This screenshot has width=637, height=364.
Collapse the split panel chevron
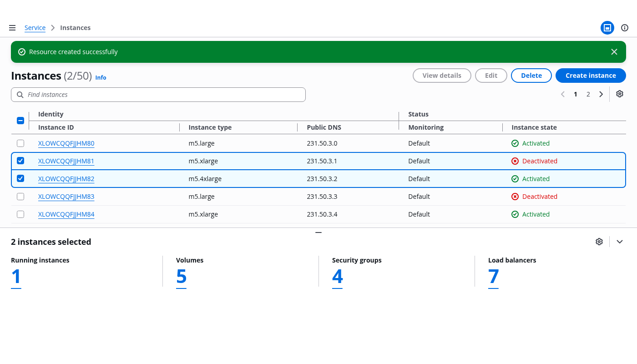click(x=620, y=242)
